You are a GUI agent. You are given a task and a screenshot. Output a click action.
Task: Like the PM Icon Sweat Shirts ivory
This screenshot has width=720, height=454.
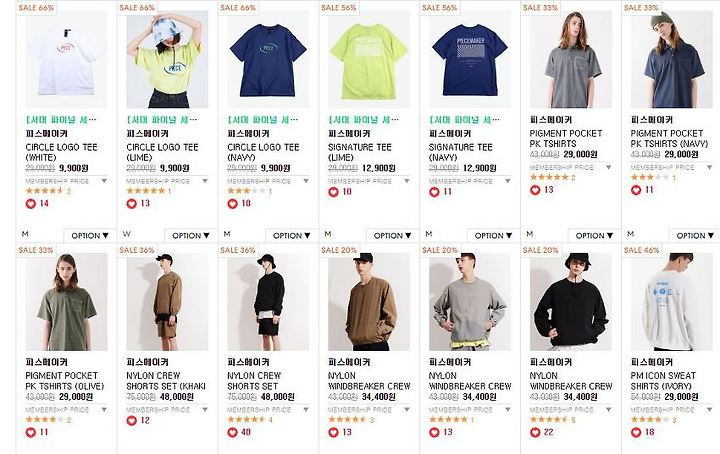coord(636,432)
